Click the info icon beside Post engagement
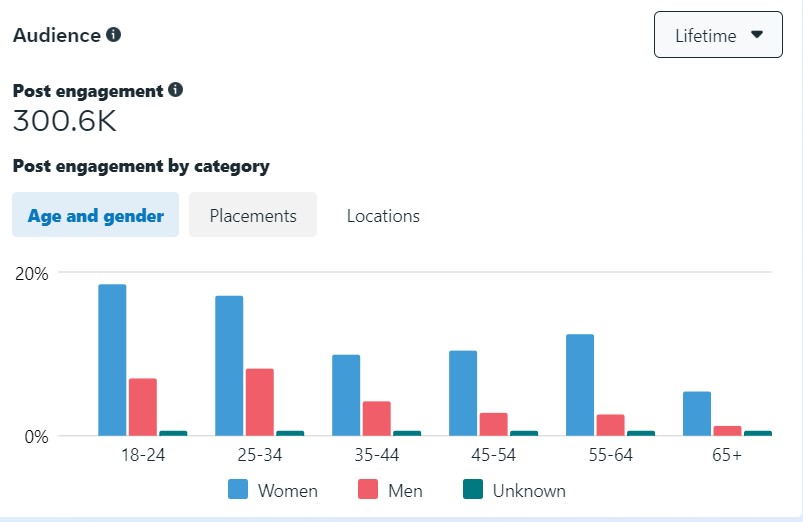 coord(176,90)
